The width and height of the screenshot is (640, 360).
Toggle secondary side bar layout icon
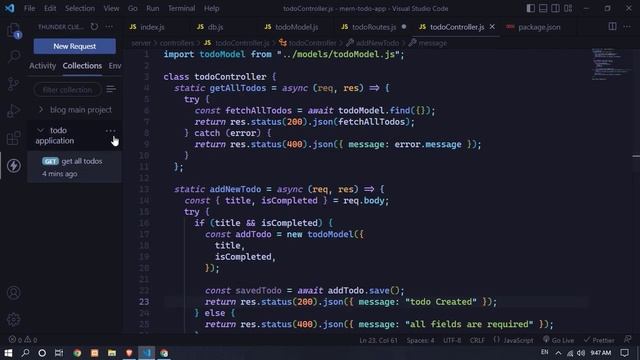(x=556, y=8)
